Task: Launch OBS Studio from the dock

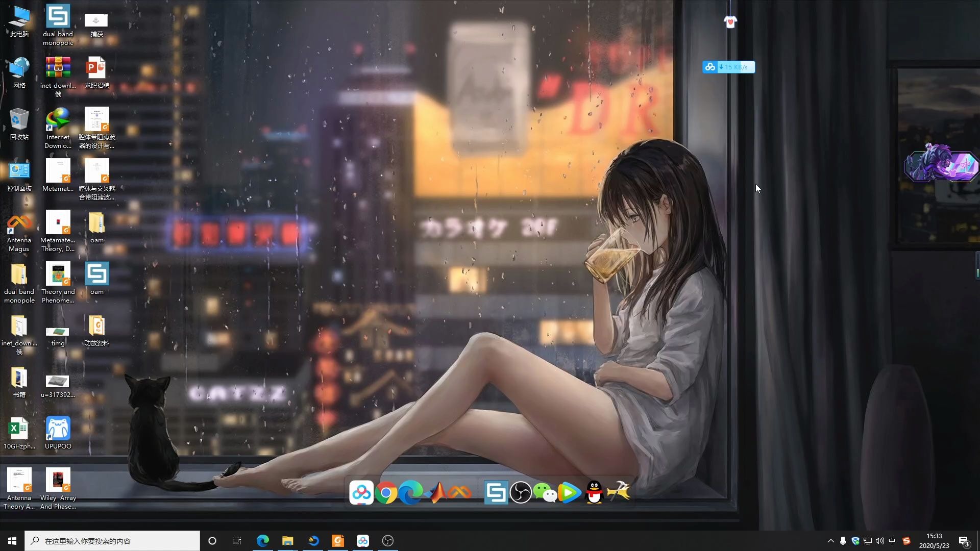Action: point(521,493)
